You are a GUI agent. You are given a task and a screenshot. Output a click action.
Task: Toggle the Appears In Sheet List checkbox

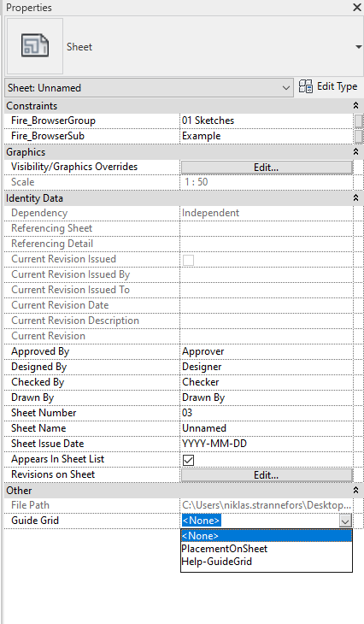[188, 460]
